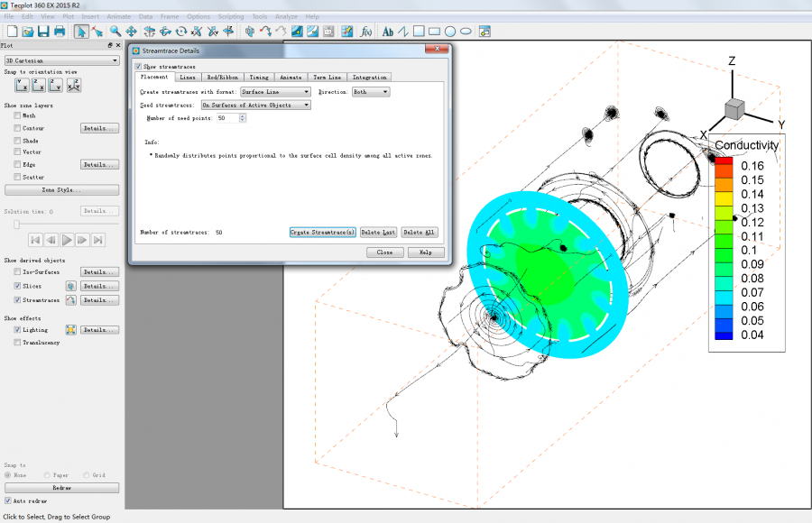Click the Create Streamtrace(s) button
812x523 pixels.
coord(322,233)
